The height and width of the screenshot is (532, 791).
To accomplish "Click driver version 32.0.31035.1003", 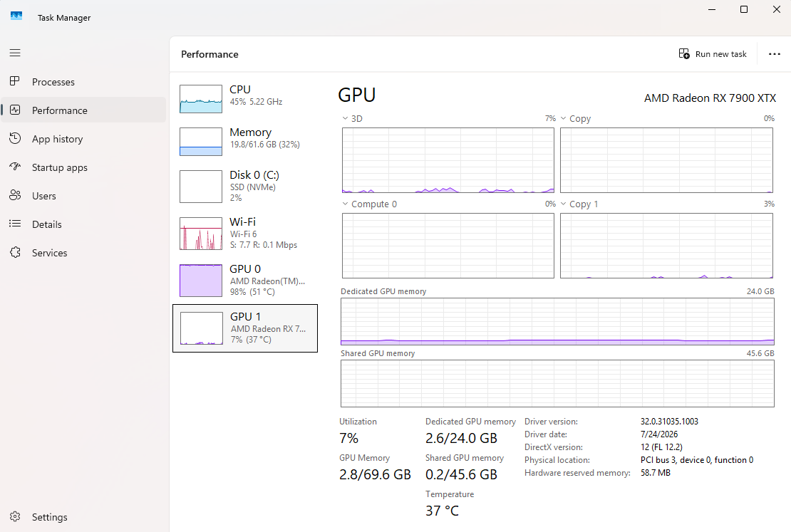I will [669, 421].
